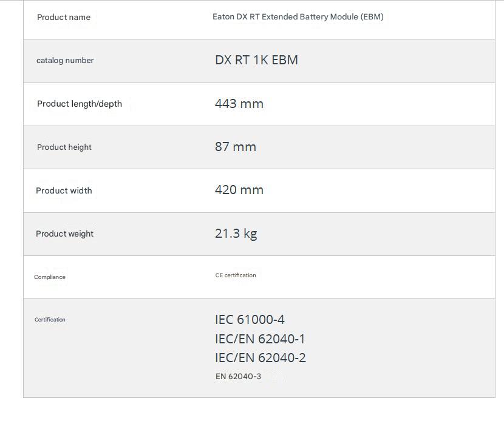Select the '443 mm' length value
Screen dimensions: 504x421
point(239,104)
